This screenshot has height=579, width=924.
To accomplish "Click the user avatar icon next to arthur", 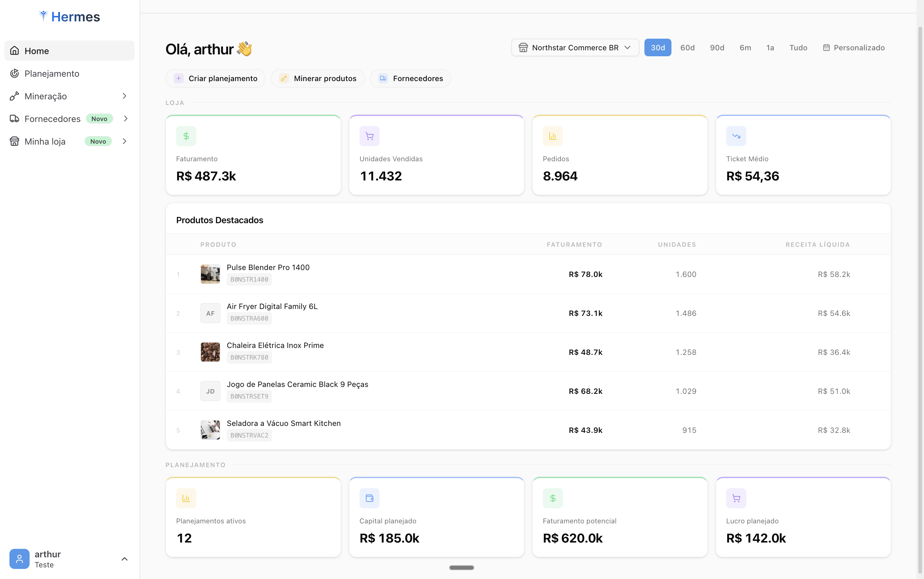I will coord(19,559).
